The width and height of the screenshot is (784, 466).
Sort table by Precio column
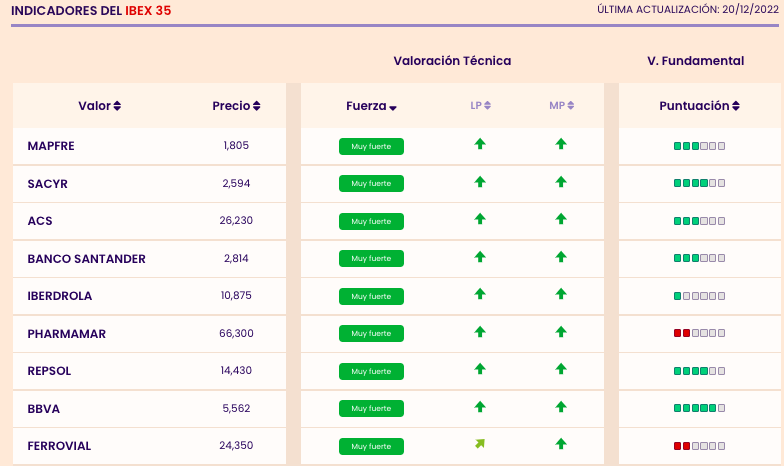236,106
